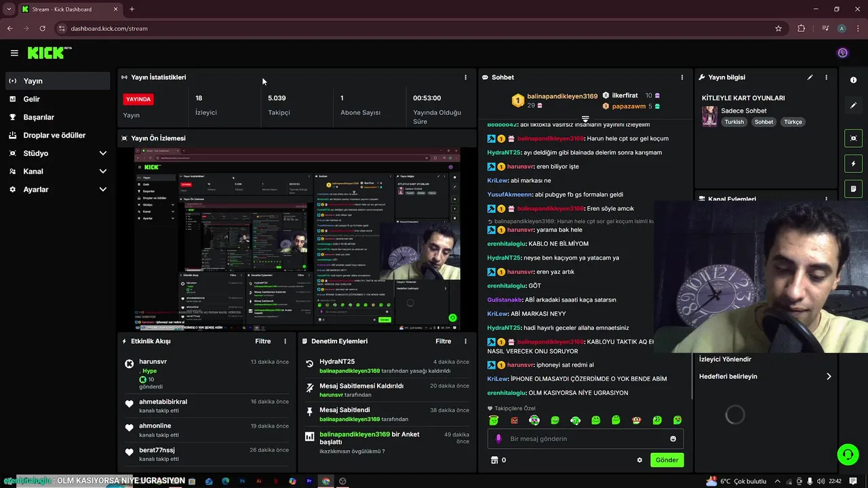Open the Denetim Eylemleri Filtre dropdown
868x488 pixels.
point(443,342)
